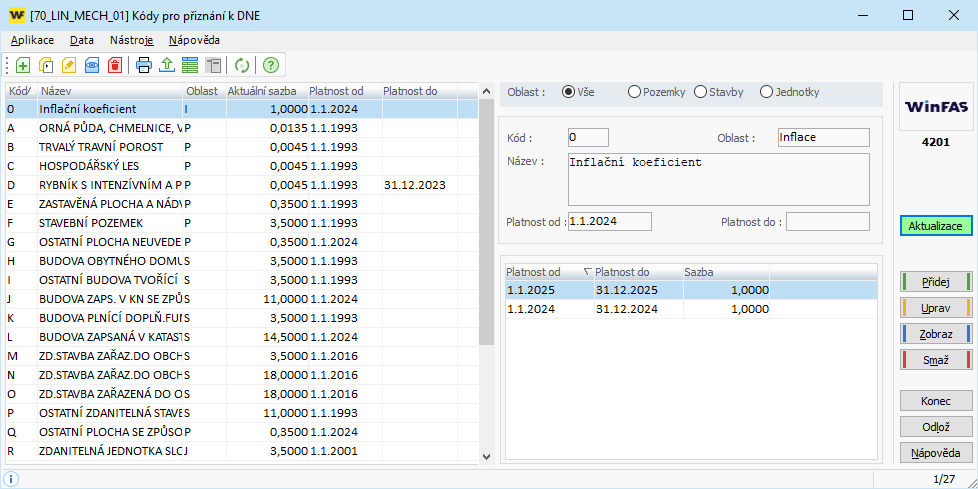Click the blue view record eye icon

click(92, 65)
